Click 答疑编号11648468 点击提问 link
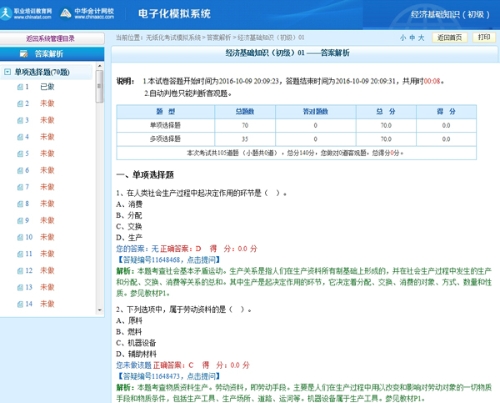500x403 pixels. [x=168, y=260]
